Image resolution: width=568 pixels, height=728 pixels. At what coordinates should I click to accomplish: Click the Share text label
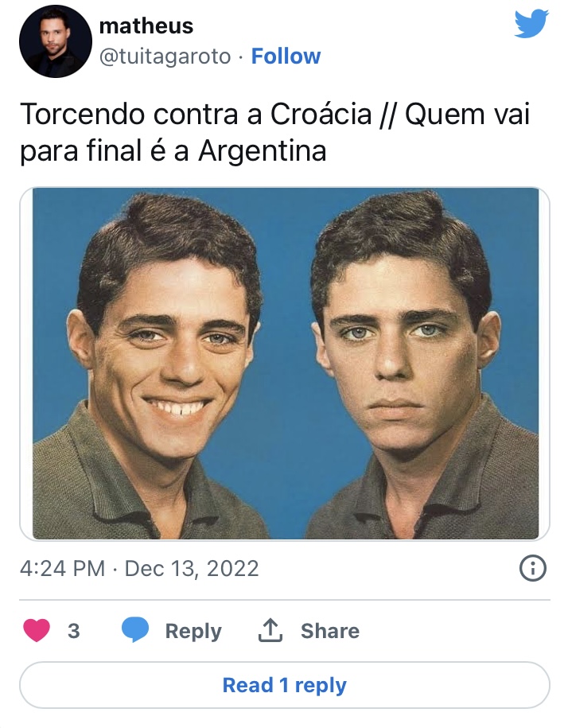(330, 631)
